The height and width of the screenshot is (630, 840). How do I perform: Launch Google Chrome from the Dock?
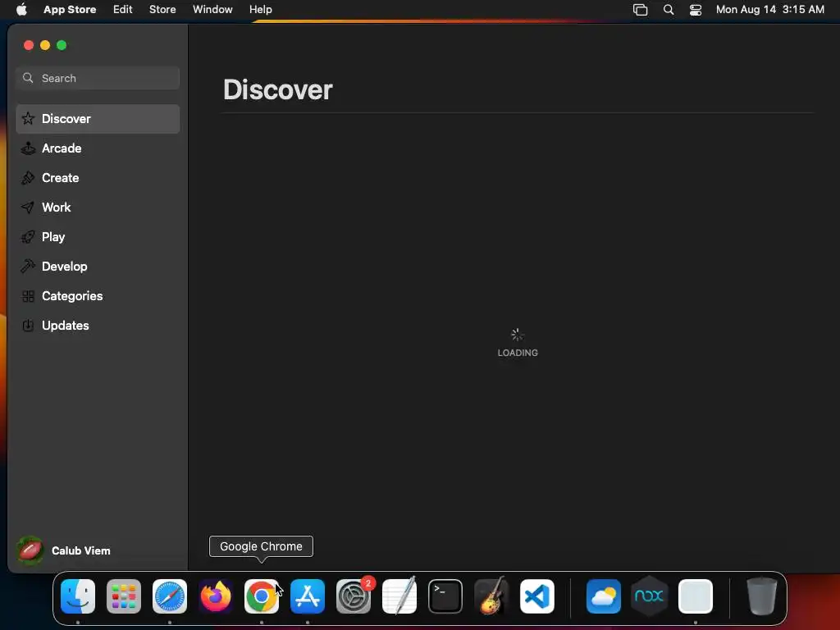pos(262,596)
